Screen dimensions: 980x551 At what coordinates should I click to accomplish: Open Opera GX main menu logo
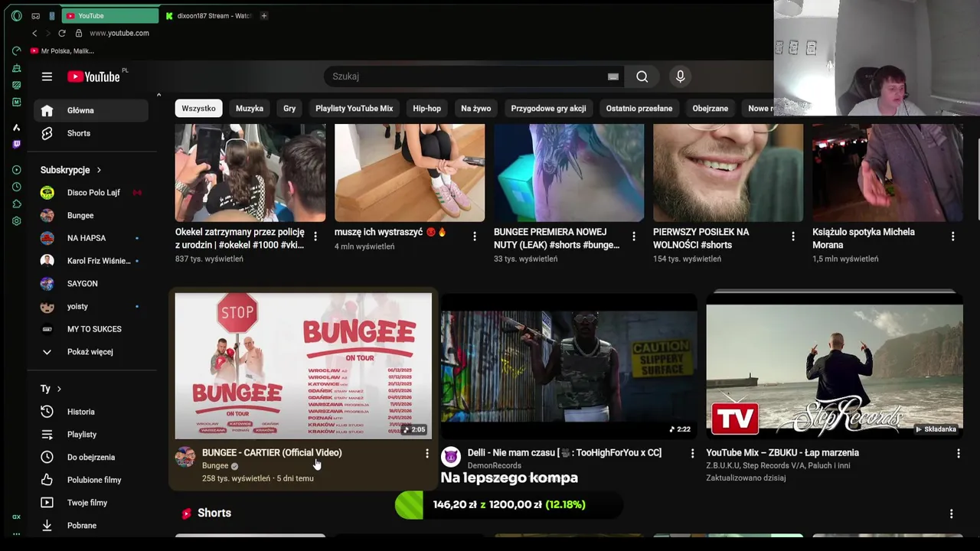17,15
